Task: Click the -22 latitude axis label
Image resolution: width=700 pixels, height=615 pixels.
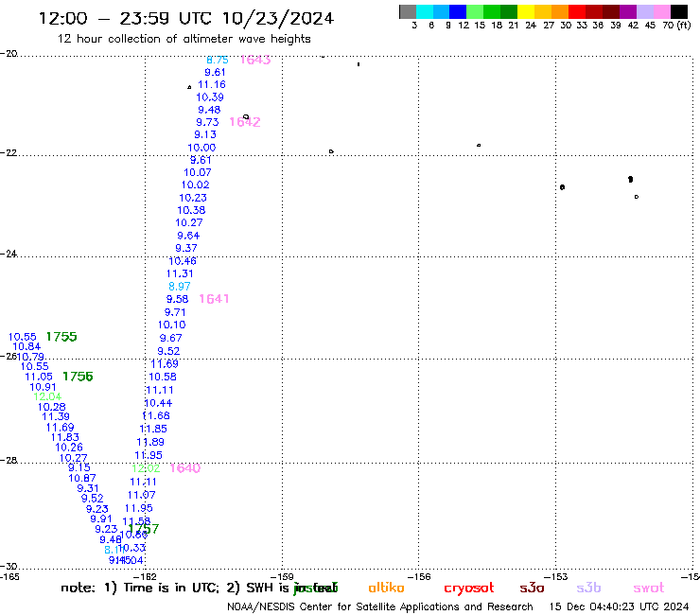Action: click(x=9, y=152)
